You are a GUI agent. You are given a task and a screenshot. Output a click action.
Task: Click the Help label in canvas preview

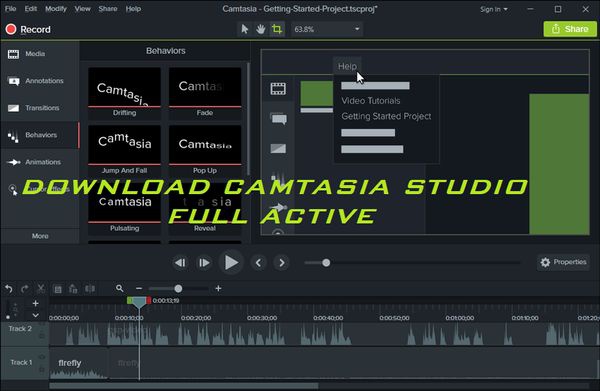pyautogui.click(x=347, y=66)
